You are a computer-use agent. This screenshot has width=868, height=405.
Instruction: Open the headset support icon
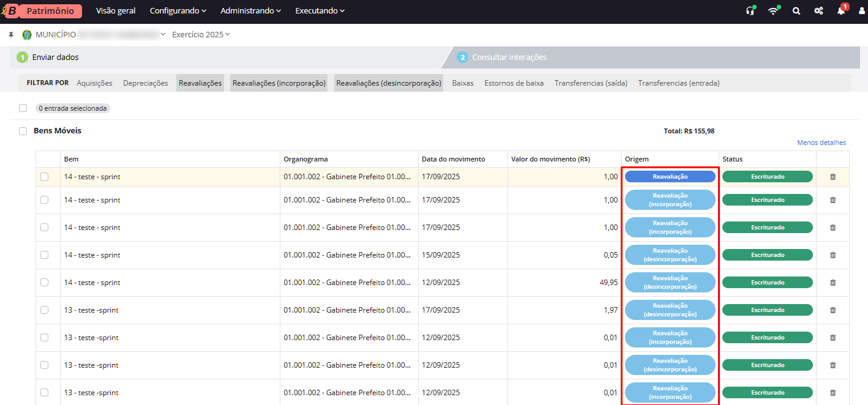click(x=750, y=11)
